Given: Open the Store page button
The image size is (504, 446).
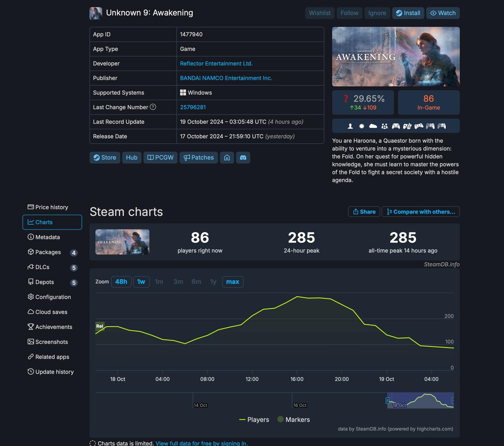Looking at the screenshot, I should tap(105, 157).
